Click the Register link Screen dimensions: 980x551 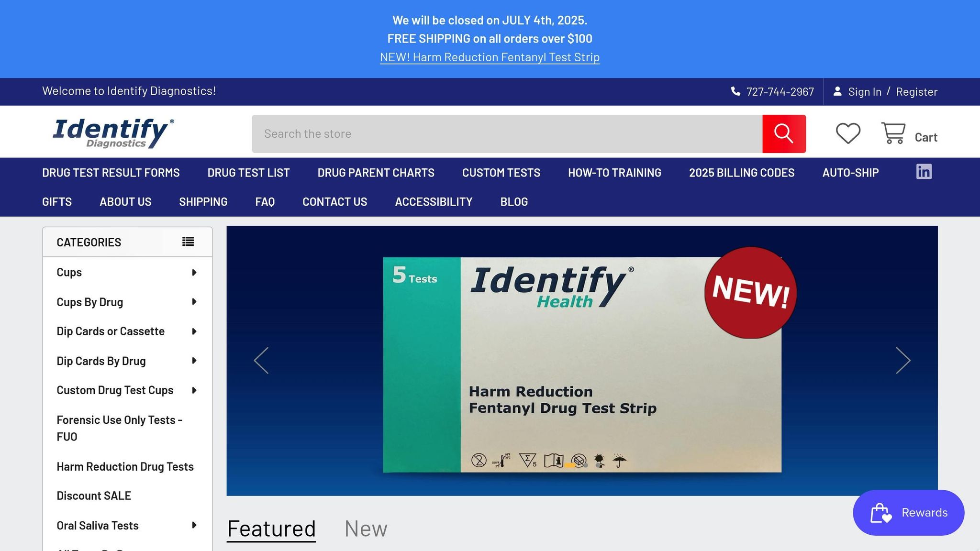[x=916, y=91]
